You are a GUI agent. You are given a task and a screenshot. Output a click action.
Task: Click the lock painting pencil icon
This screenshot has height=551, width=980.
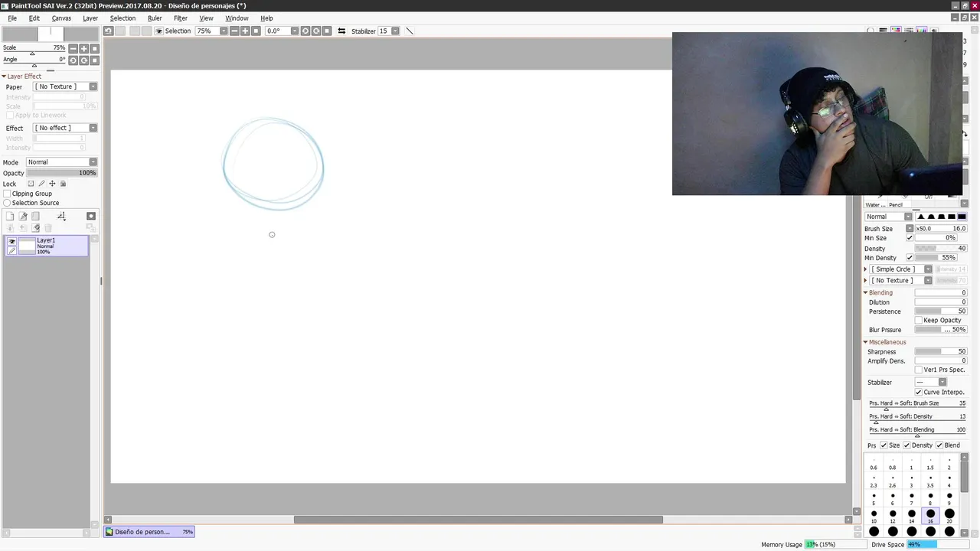click(41, 184)
